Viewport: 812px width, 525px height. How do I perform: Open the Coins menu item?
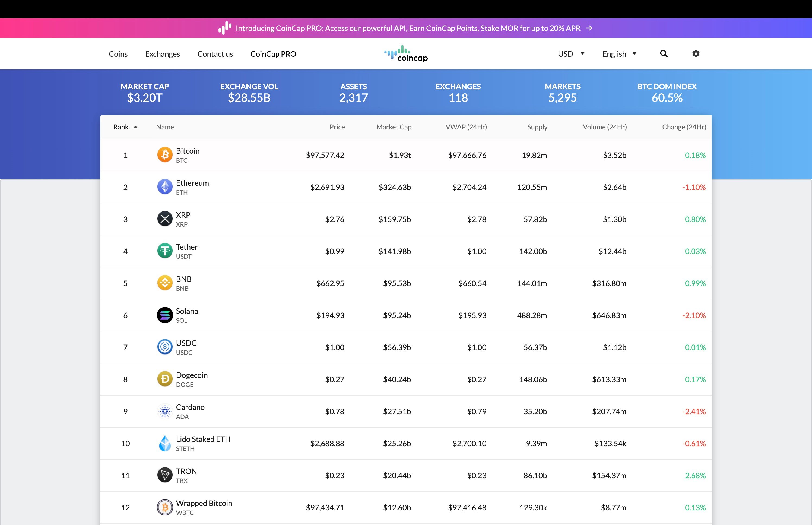pos(118,54)
